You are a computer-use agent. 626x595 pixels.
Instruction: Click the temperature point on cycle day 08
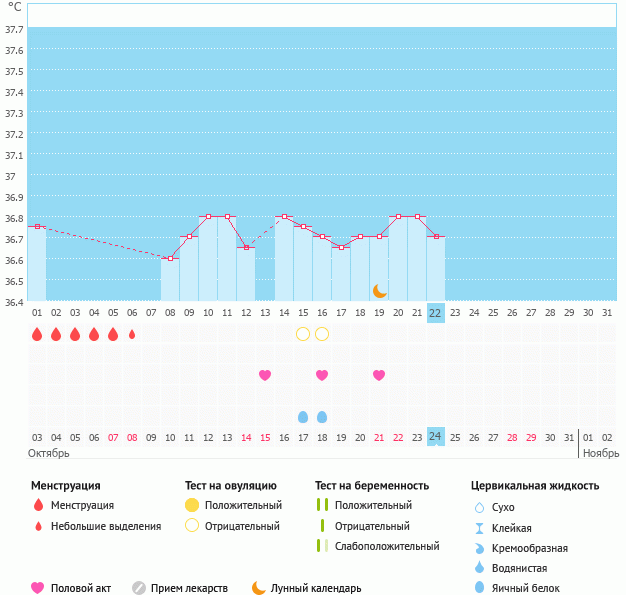coord(170,258)
